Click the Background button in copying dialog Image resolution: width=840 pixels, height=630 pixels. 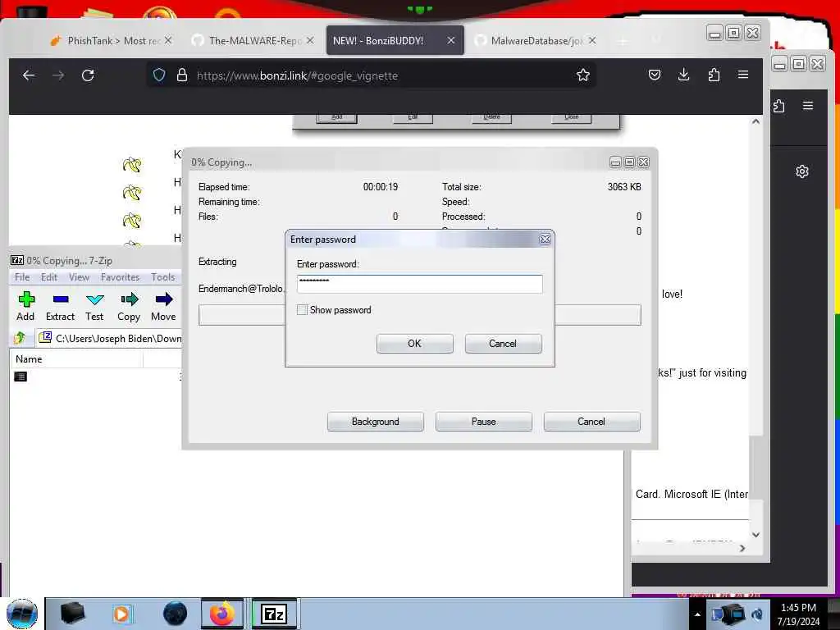(376, 422)
